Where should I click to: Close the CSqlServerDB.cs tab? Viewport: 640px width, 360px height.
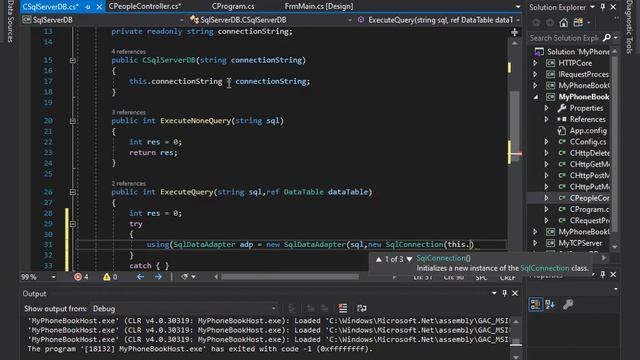click(99, 7)
